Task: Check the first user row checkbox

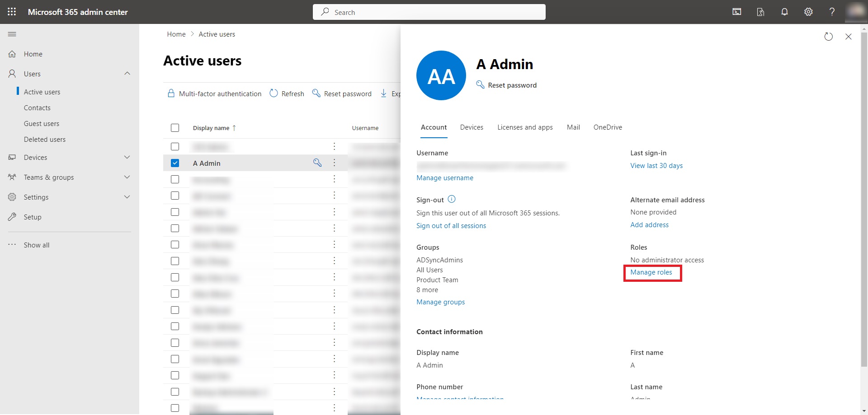Action: coord(175,146)
